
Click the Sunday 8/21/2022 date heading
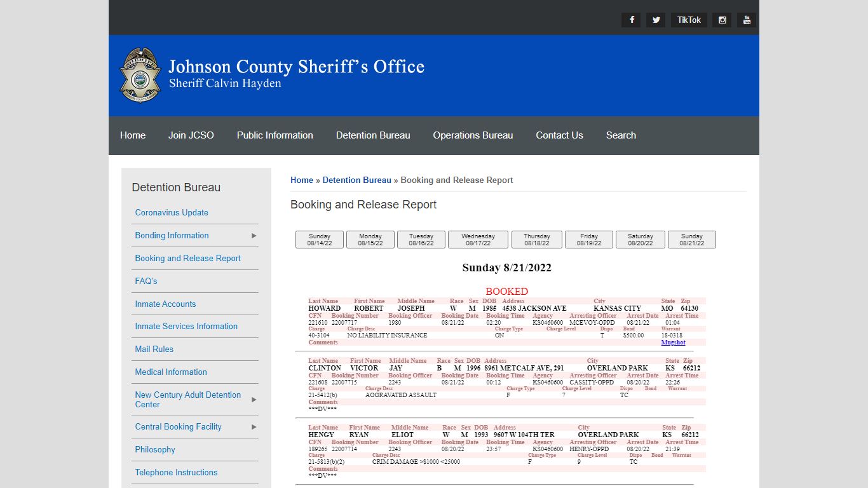(507, 268)
